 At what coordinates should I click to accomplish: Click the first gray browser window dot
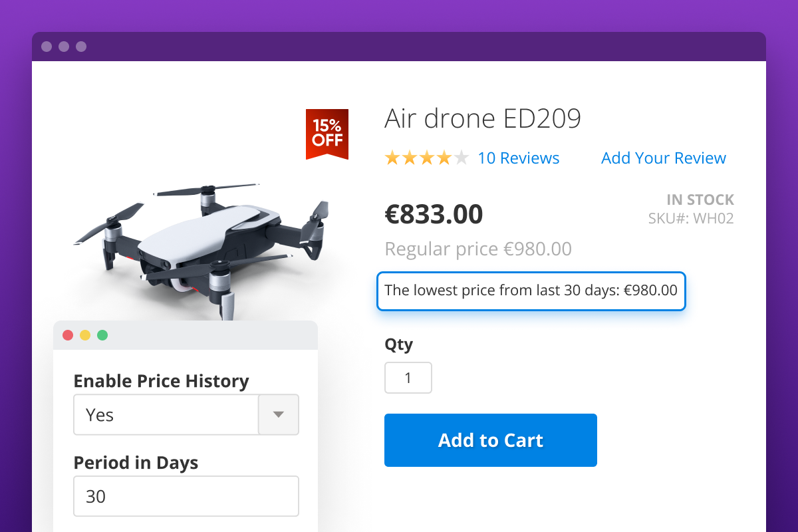(x=47, y=47)
